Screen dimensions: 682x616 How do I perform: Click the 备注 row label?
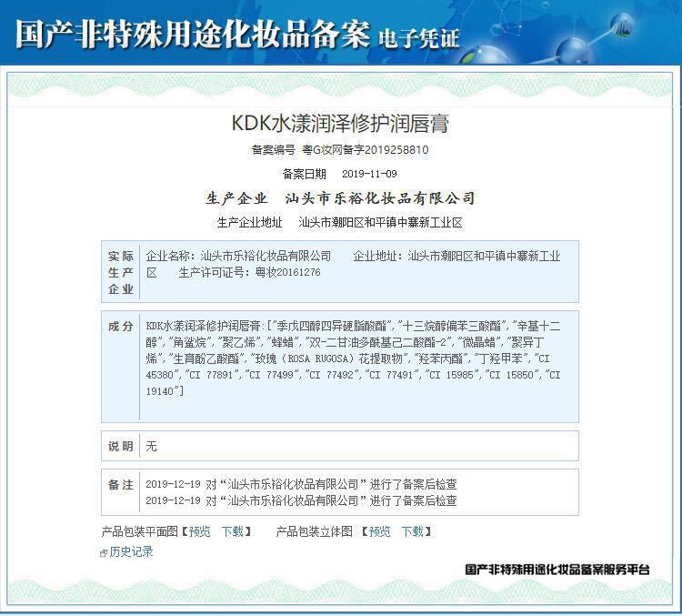pos(120,485)
